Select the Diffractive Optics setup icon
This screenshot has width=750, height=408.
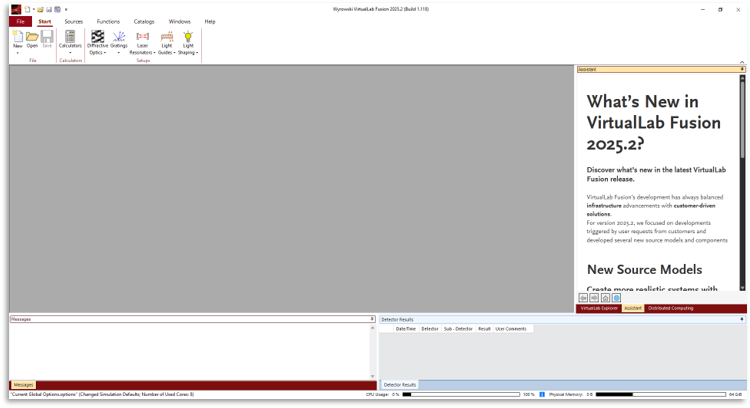point(97,37)
